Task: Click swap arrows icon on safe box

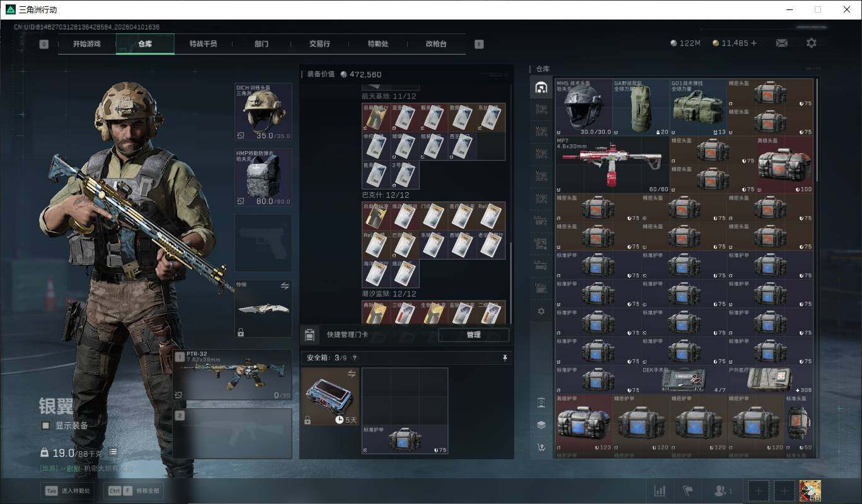Action: pos(352,374)
